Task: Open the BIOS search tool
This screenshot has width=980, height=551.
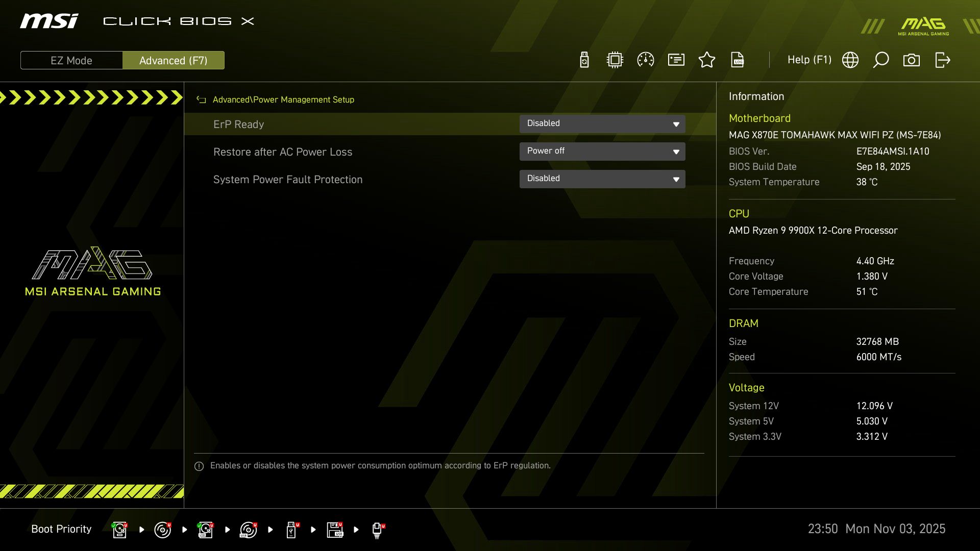Action: [x=881, y=60]
